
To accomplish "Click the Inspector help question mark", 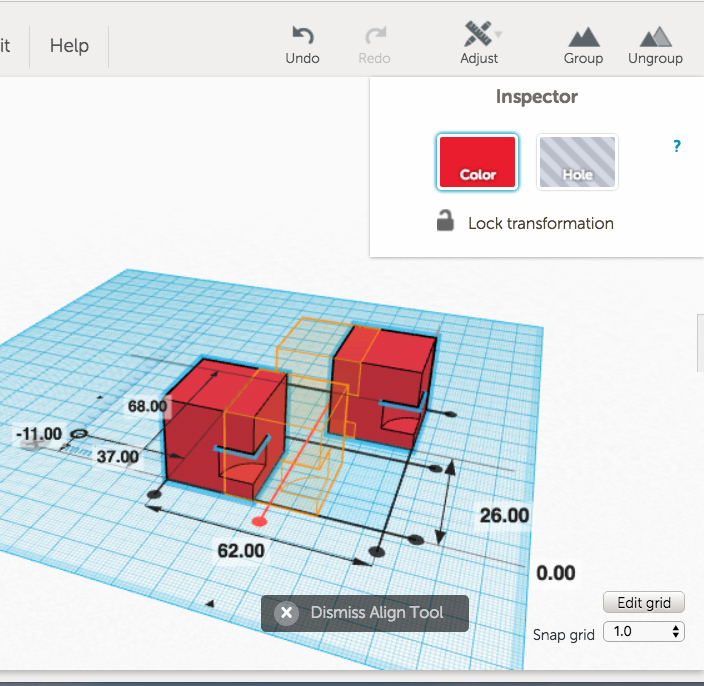I will [677, 146].
